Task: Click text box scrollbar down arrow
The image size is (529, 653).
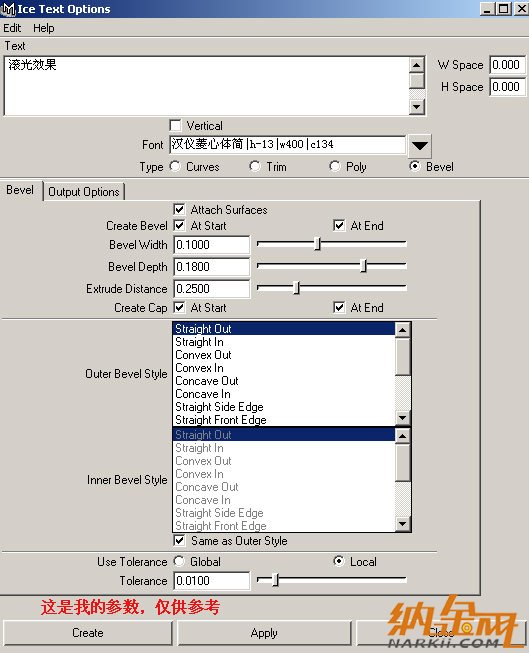Action: pos(417,107)
